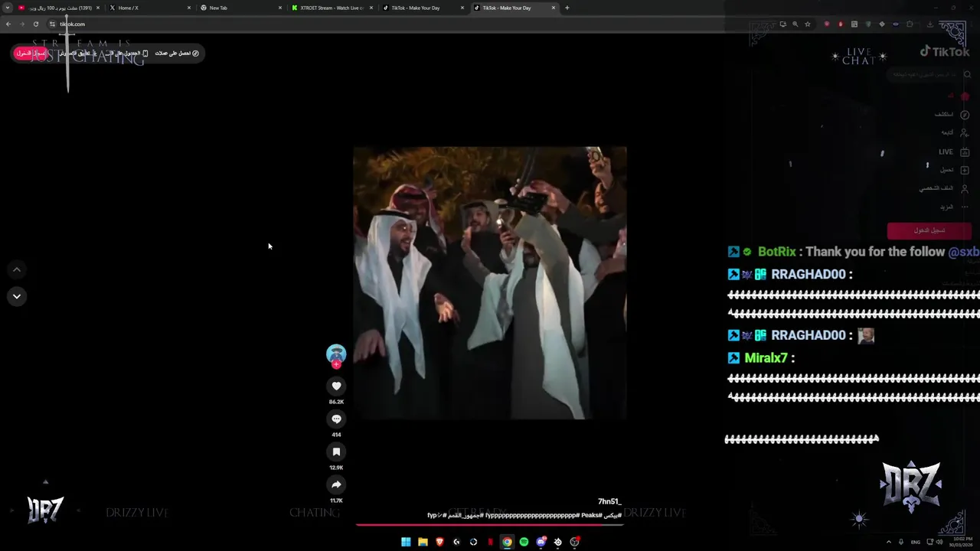The image size is (980, 551).
Task: Switch to the YouTube tab (1391)
Action: 60,8
